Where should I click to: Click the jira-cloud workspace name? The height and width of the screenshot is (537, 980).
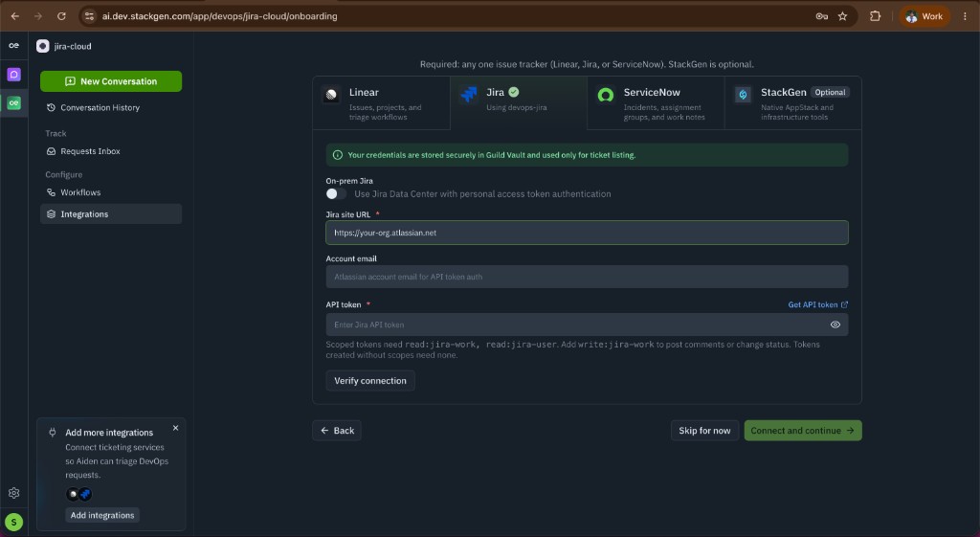73,46
